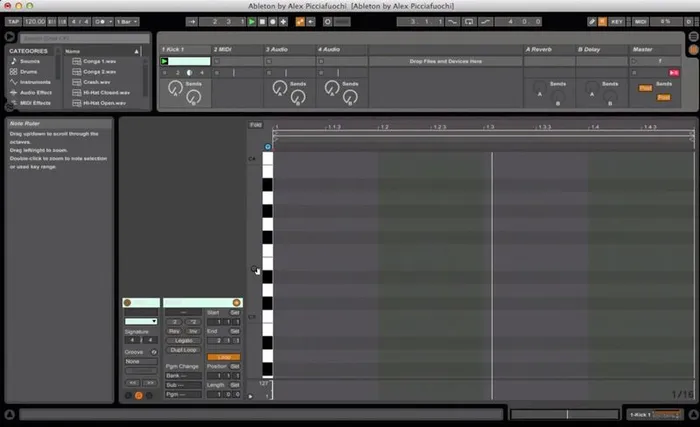Select Audio Effects category in browser
The width and height of the screenshot is (700, 427).
[36, 92]
